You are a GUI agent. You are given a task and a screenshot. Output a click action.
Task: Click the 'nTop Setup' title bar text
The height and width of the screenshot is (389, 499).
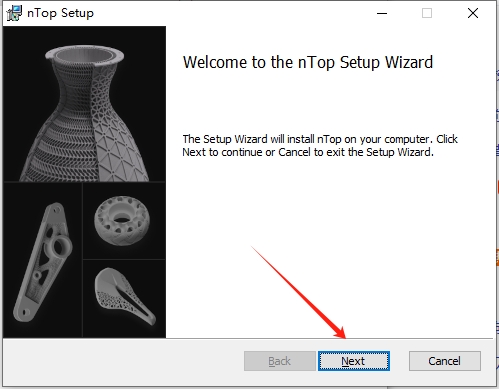pyautogui.click(x=60, y=13)
